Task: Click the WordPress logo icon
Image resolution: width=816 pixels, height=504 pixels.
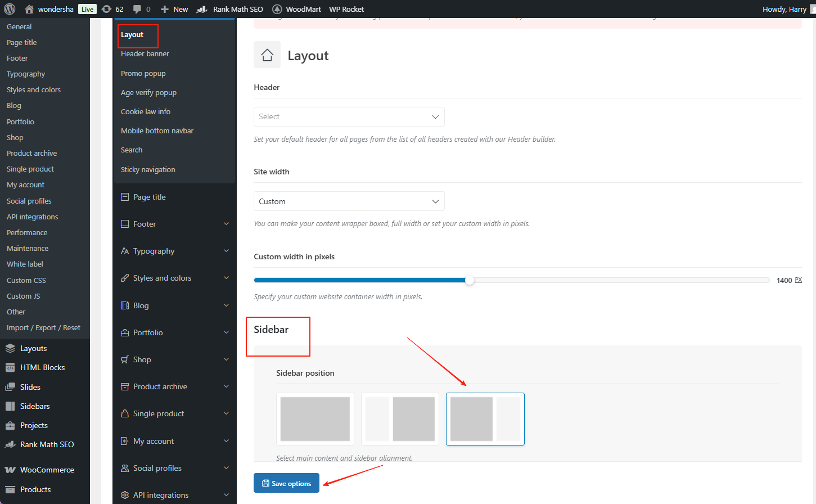Action: click(x=10, y=9)
